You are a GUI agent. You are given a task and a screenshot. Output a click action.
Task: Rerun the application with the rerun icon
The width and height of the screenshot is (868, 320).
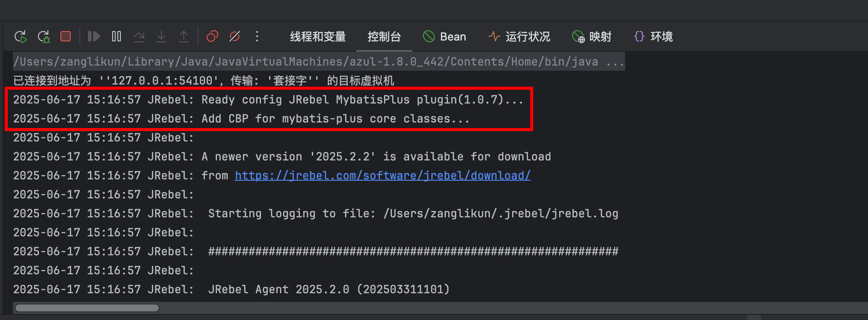[21, 37]
